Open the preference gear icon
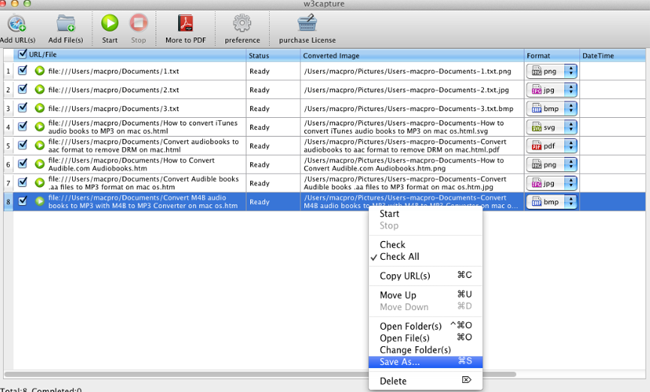650x392 pixels. (x=242, y=23)
